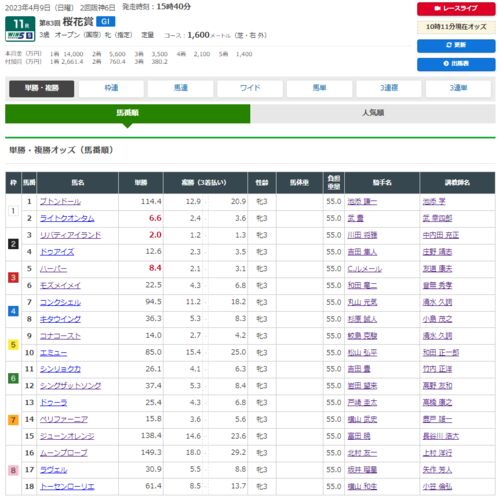Switch to the 3連単 tab
This screenshot has height=500, width=499.
click(x=458, y=88)
